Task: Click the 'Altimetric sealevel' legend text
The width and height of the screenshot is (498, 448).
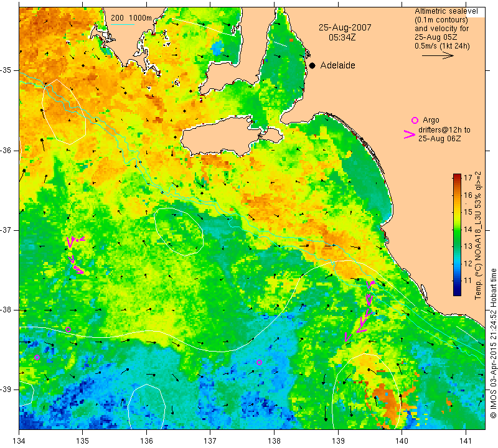Action: (x=446, y=11)
